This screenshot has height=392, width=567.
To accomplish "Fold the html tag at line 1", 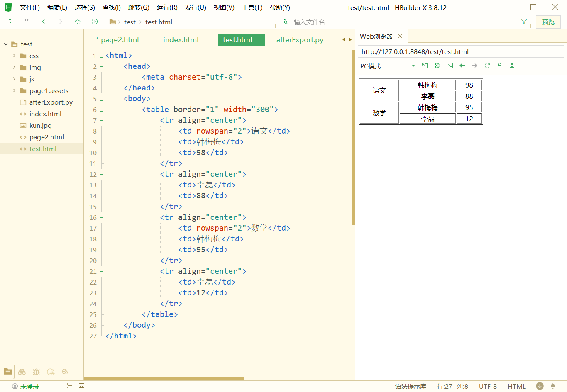I will 101,56.
